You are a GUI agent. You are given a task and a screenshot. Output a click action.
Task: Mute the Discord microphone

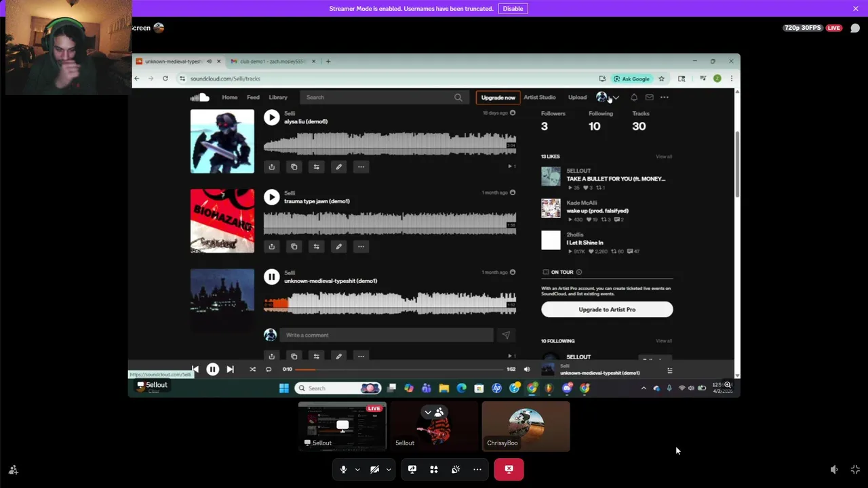tap(343, 469)
